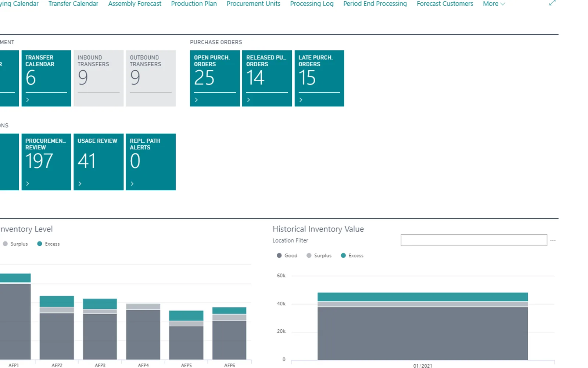Click the AFP6 bar in Inventory Level chart
588x368 pixels.
[229, 333]
